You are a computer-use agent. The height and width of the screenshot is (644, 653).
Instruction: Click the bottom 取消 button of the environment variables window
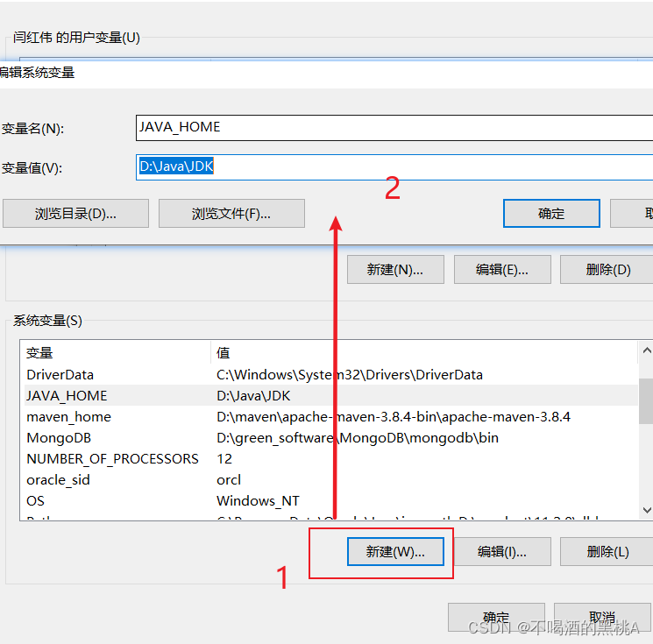(602, 617)
